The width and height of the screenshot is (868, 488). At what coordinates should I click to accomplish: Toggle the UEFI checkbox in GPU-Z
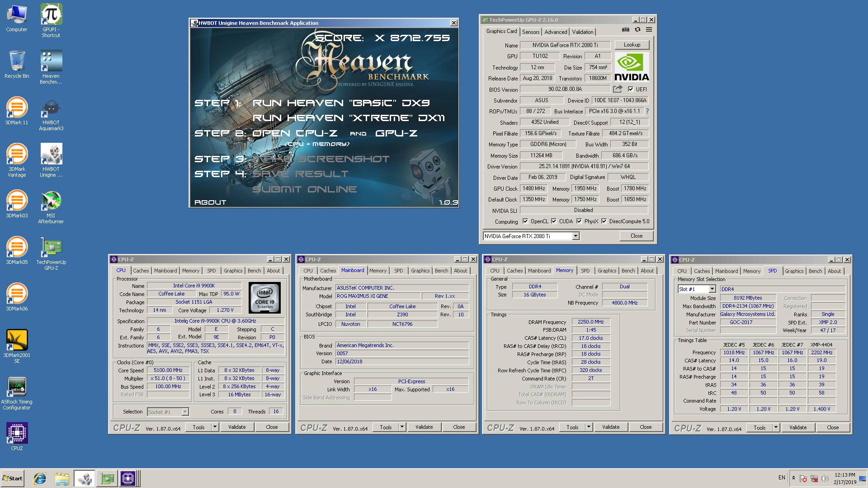631,89
